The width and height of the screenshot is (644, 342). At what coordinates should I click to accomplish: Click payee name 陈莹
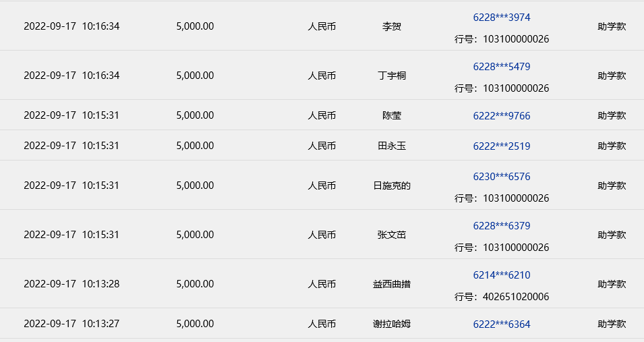pos(392,115)
